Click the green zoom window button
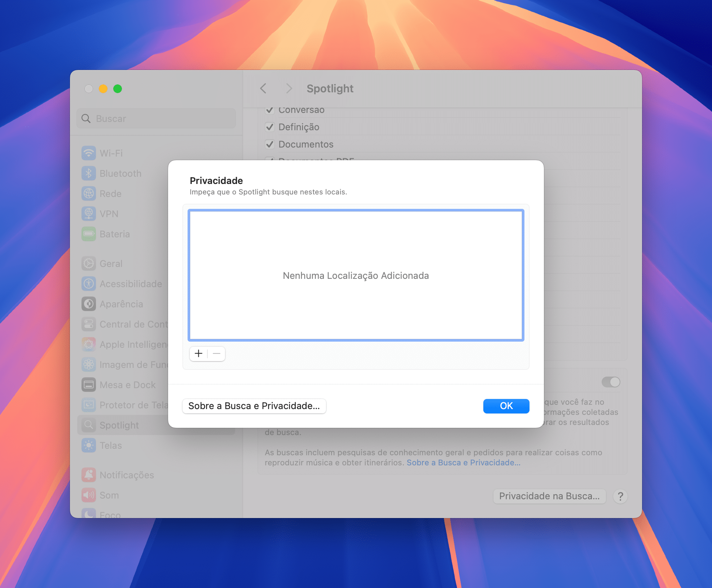The width and height of the screenshot is (712, 588). [118, 88]
